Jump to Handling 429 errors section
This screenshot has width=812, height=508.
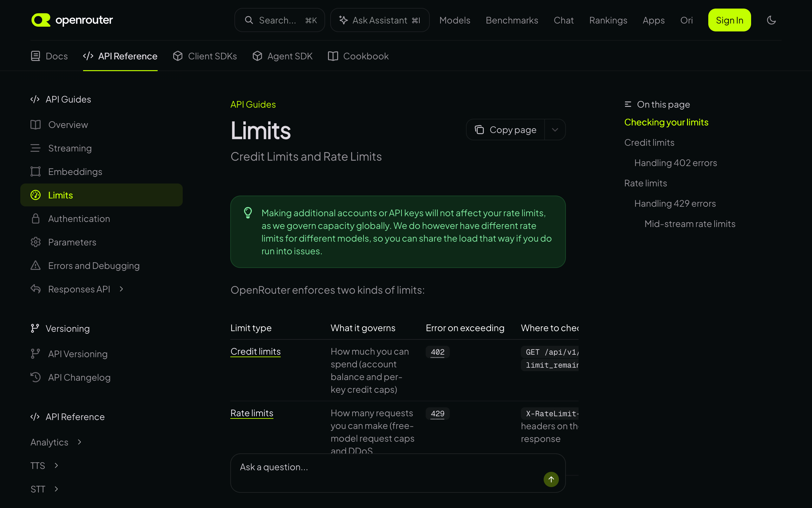click(675, 204)
